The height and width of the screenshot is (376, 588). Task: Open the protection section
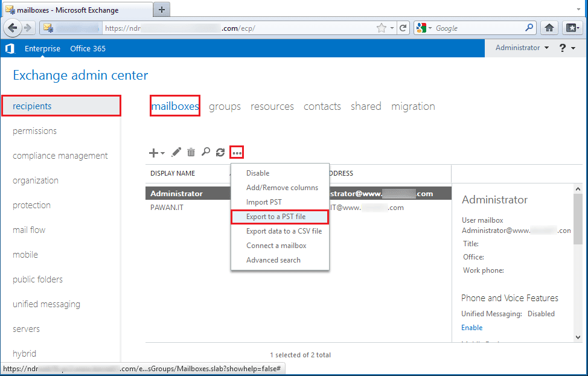(x=31, y=205)
